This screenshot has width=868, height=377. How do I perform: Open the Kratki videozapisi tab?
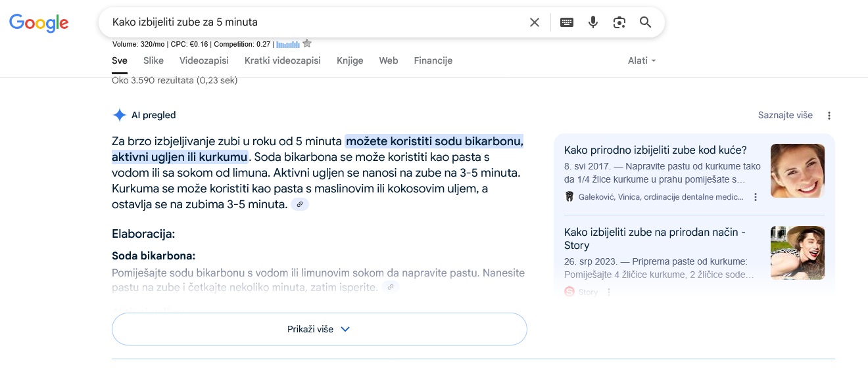pos(282,60)
